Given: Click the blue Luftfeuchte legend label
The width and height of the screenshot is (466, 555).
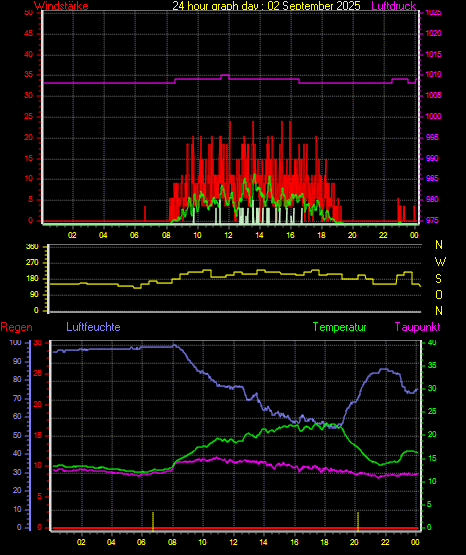Looking at the screenshot, I should pos(93,327).
